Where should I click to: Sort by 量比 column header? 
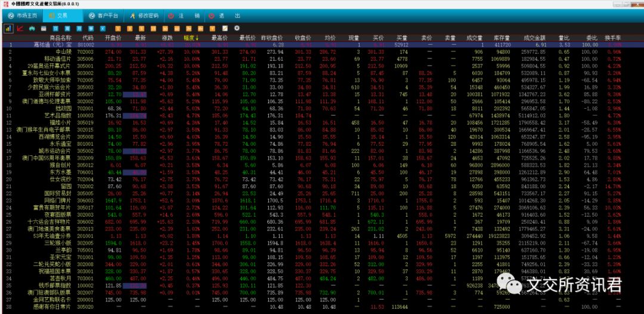(564, 38)
